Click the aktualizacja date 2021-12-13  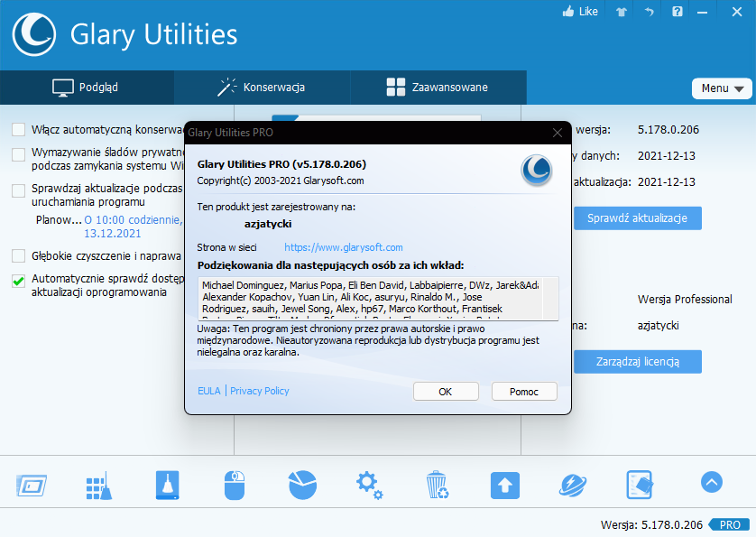pyautogui.click(x=667, y=182)
